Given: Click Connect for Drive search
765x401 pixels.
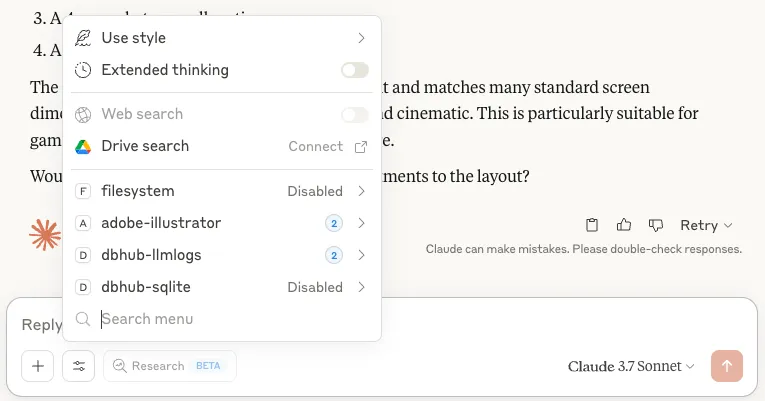Looking at the screenshot, I should [x=316, y=146].
